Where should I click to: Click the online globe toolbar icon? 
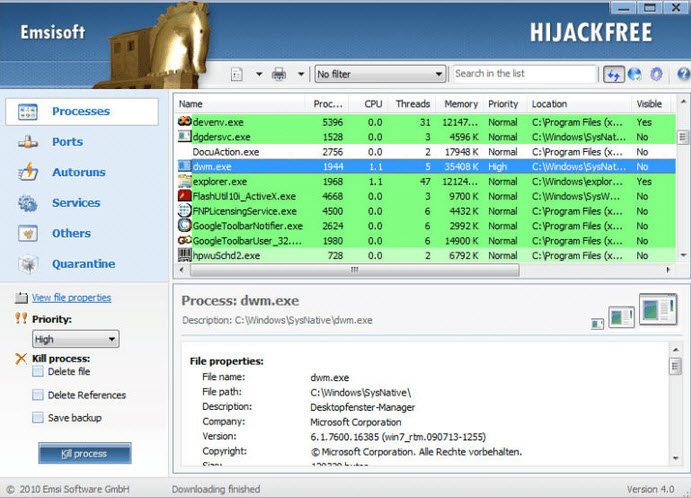click(x=635, y=74)
